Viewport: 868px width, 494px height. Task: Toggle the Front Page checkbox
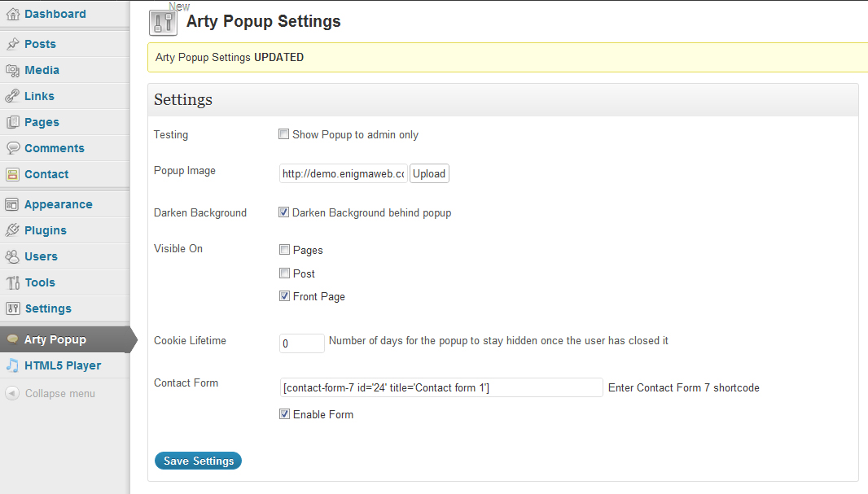coord(284,296)
